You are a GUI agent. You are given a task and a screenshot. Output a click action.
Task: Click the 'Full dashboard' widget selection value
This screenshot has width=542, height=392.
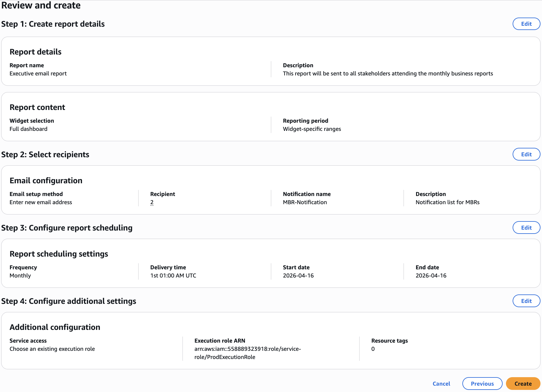pos(28,129)
